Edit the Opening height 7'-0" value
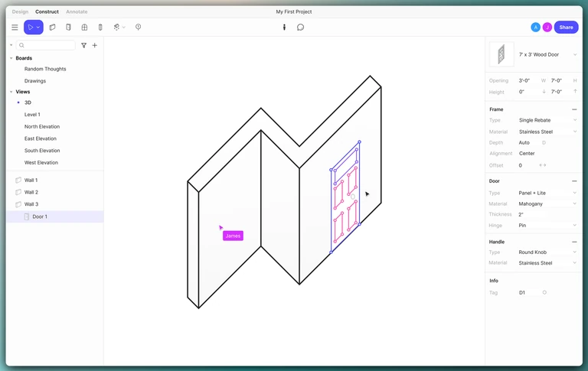The height and width of the screenshot is (371, 588). pyautogui.click(x=557, y=80)
